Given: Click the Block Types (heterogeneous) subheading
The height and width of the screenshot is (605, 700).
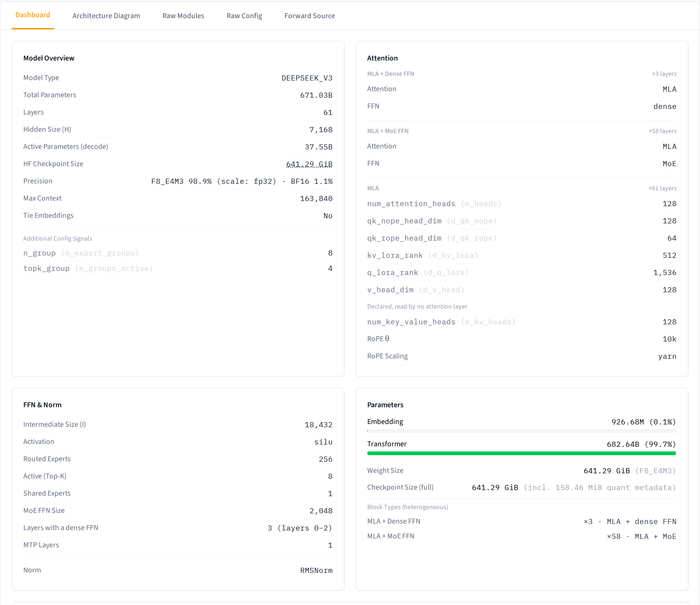Looking at the screenshot, I should (407, 507).
